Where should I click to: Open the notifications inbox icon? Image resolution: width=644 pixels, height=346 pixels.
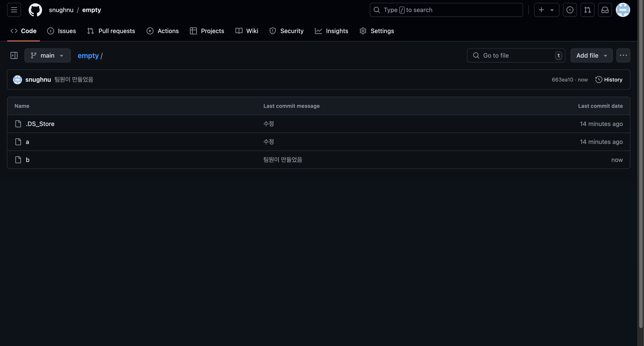[605, 10]
